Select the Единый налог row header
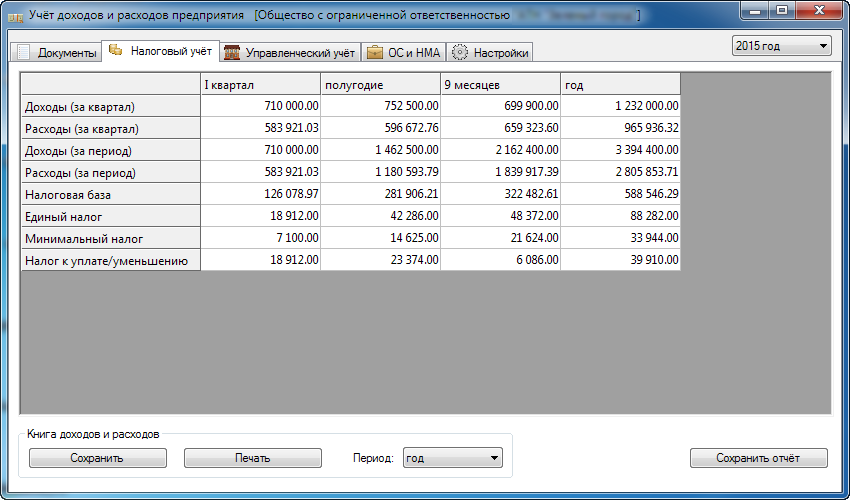 111,216
